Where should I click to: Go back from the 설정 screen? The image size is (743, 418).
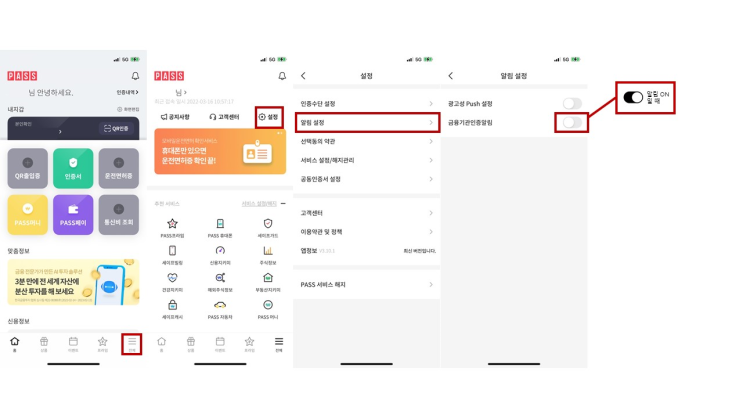(x=303, y=76)
